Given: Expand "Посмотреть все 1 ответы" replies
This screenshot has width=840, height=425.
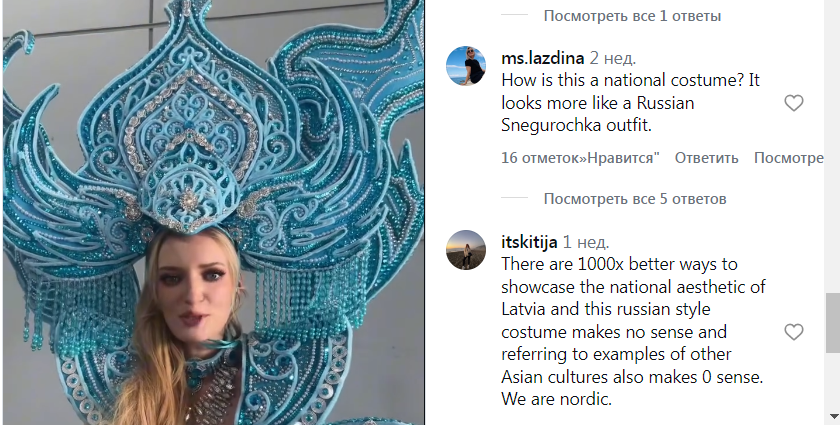Looking at the screenshot, I should click(632, 16).
